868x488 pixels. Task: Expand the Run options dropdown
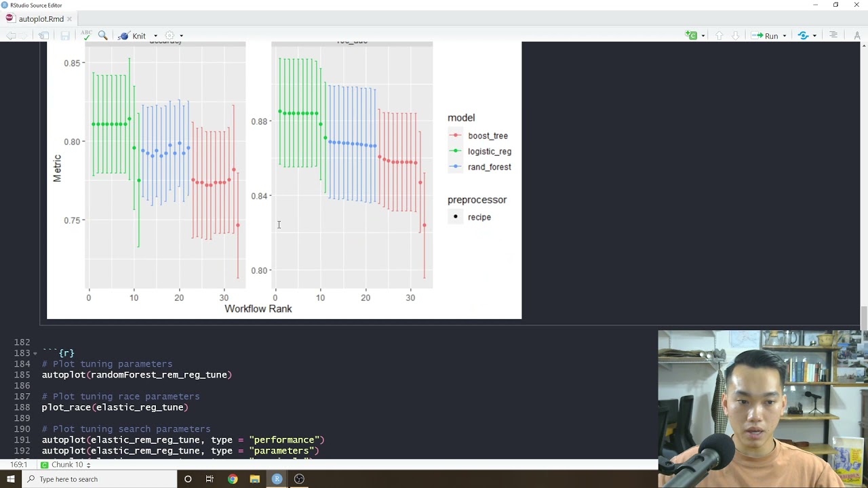pyautogui.click(x=785, y=35)
